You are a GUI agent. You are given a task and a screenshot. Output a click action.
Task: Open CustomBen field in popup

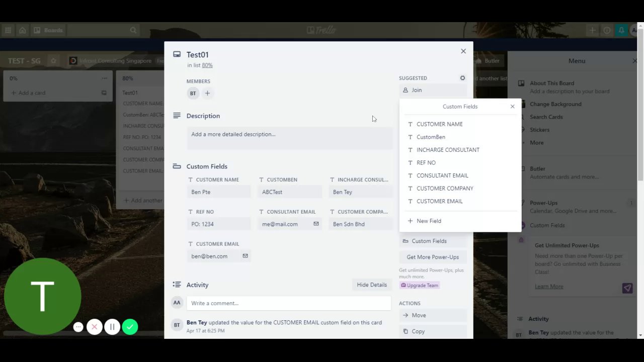460,137
